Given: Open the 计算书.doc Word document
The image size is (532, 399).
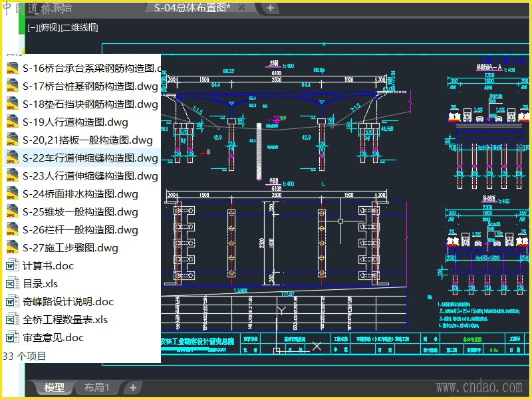Looking at the screenshot, I should pyautogui.click(x=48, y=266).
